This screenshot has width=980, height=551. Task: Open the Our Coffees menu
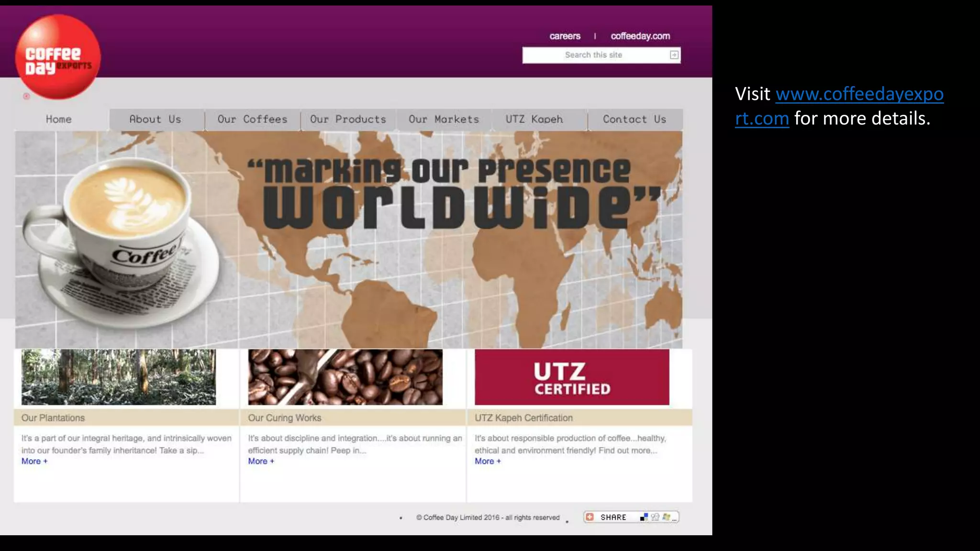pyautogui.click(x=253, y=120)
